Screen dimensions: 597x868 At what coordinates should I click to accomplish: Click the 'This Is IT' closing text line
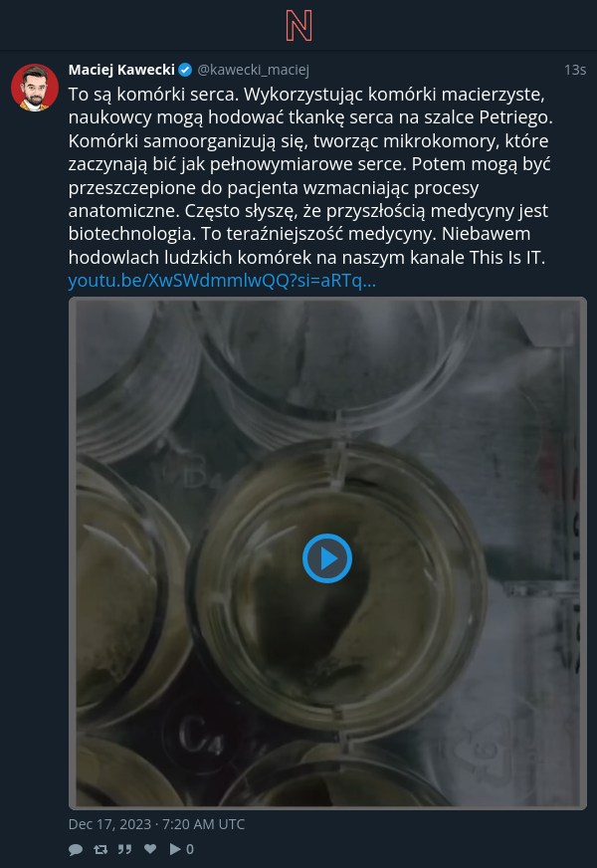(307, 258)
